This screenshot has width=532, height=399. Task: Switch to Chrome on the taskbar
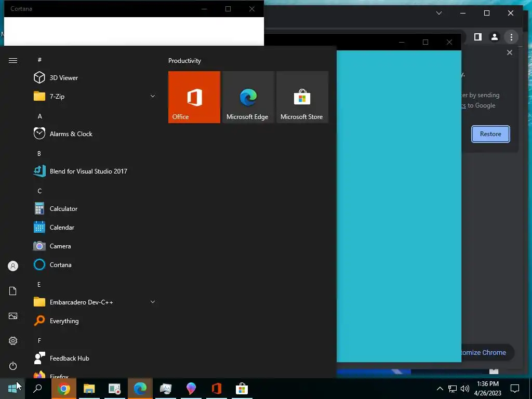[63, 389]
